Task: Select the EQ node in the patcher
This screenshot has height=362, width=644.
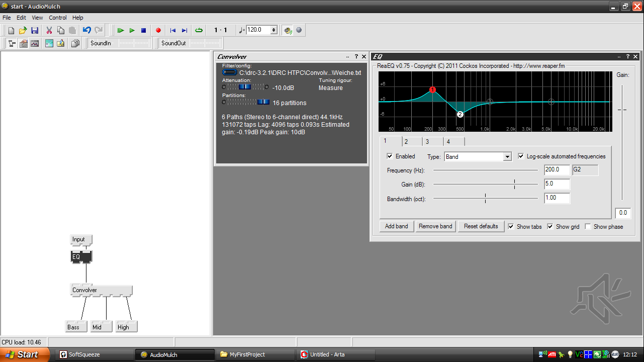Action: (81, 257)
